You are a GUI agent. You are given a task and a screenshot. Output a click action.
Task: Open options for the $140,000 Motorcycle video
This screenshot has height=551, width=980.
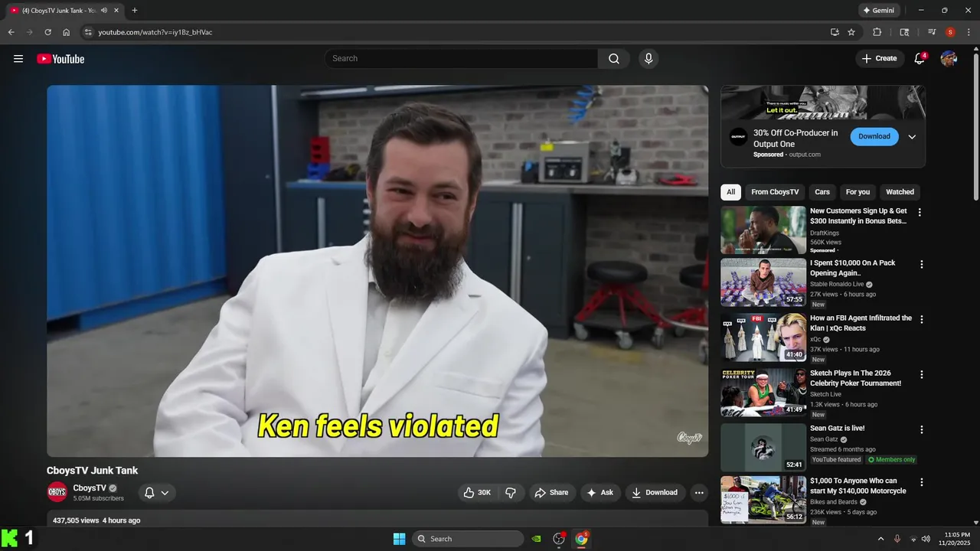click(922, 483)
